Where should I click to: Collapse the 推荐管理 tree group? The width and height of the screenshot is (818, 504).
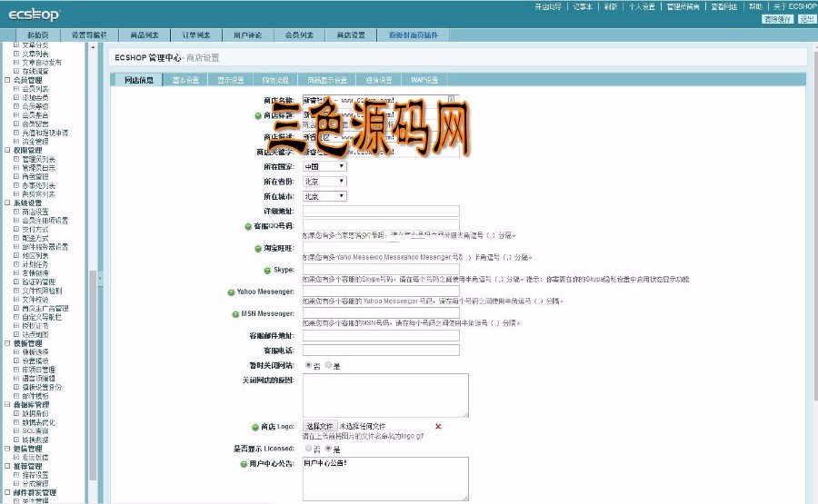(7, 466)
